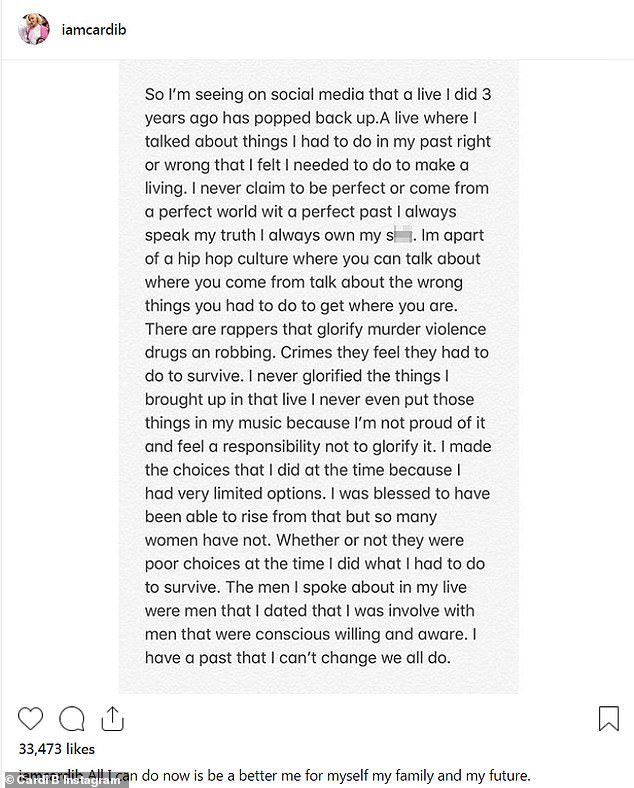
Task: Click the final line "have a past that I can't change"
Action: [x=297, y=658]
